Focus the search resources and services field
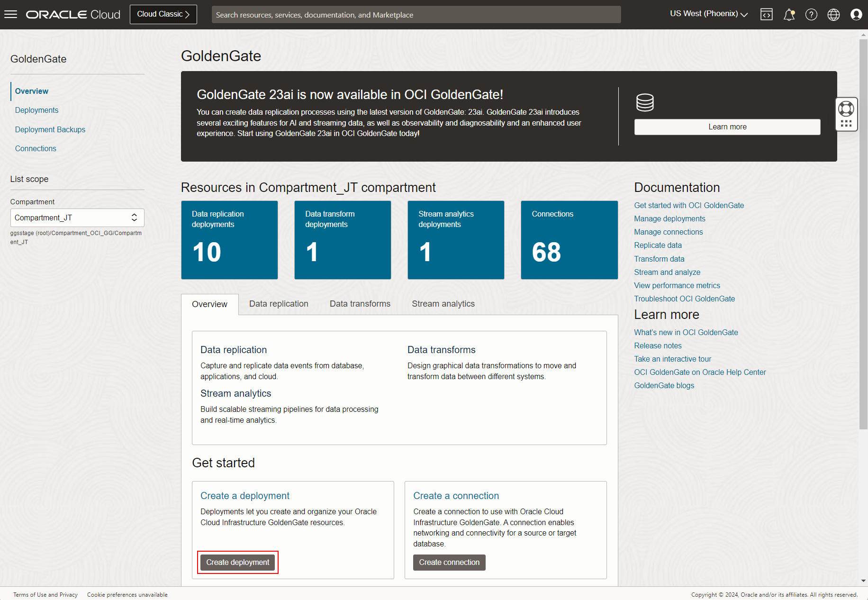This screenshot has height=600, width=868. 416,15
